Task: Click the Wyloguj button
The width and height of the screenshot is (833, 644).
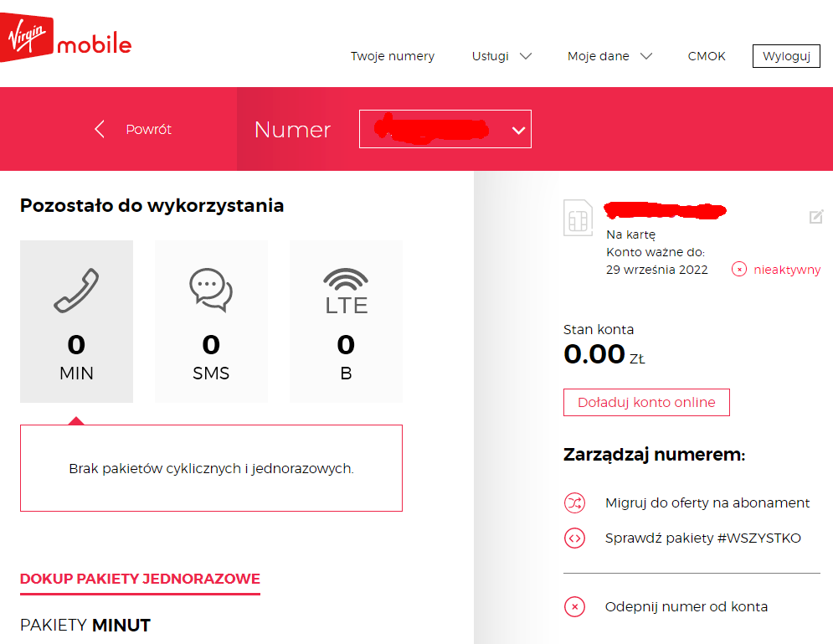Action: 785,56
